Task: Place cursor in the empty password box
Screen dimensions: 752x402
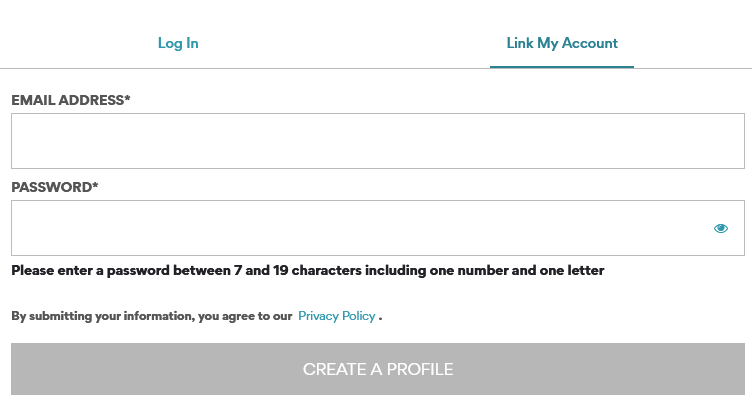Action: click(x=360, y=228)
